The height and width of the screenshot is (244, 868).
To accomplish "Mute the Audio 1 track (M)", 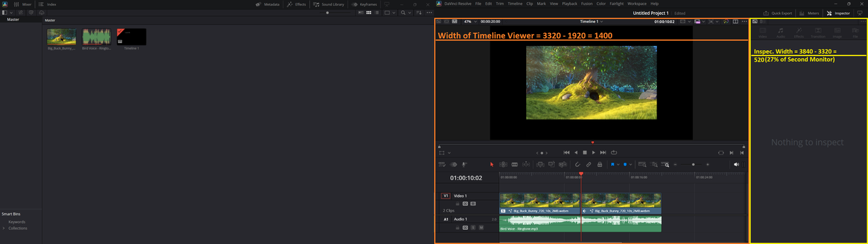I will pos(481,227).
